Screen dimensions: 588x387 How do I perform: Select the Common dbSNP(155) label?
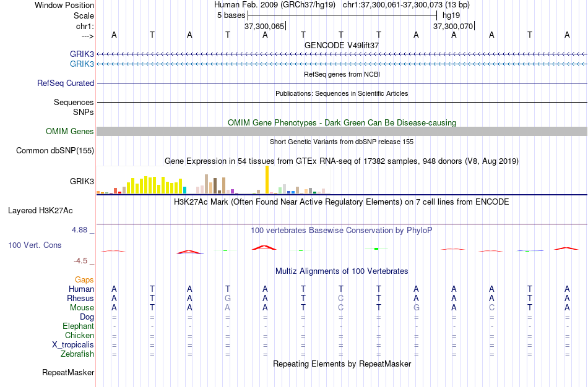point(55,151)
